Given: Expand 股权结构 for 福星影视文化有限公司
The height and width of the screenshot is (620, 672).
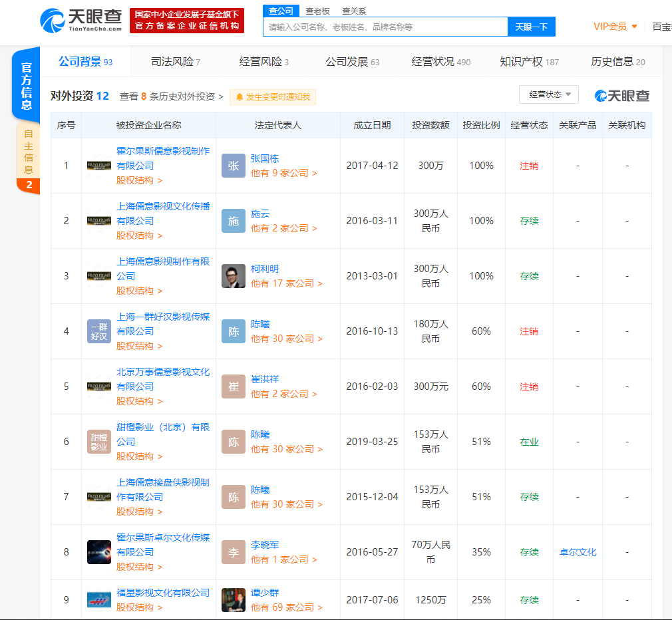Looking at the screenshot, I should pyautogui.click(x=139, y=607).
